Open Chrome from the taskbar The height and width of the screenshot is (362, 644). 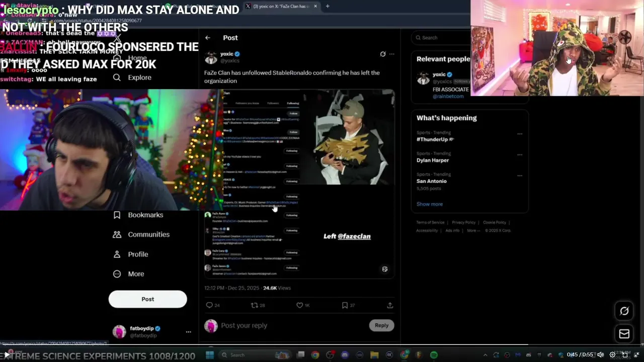[315, 355]
